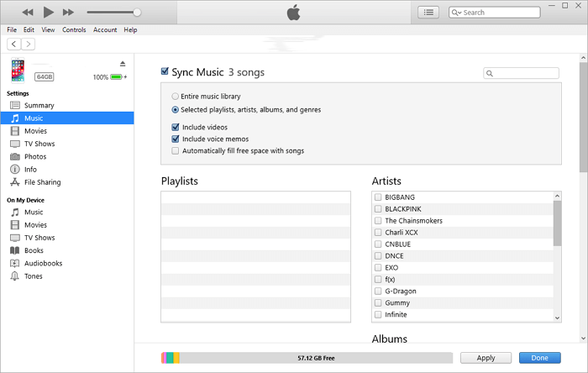Open Books on the device
Image resolution: width=588 pixels, height=373 pixels.
point(67,250)
